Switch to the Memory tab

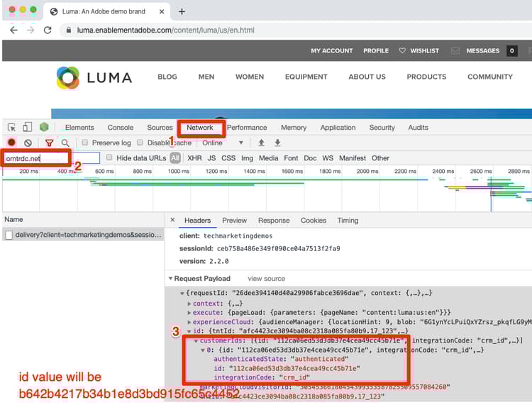[x=294, y=128]
